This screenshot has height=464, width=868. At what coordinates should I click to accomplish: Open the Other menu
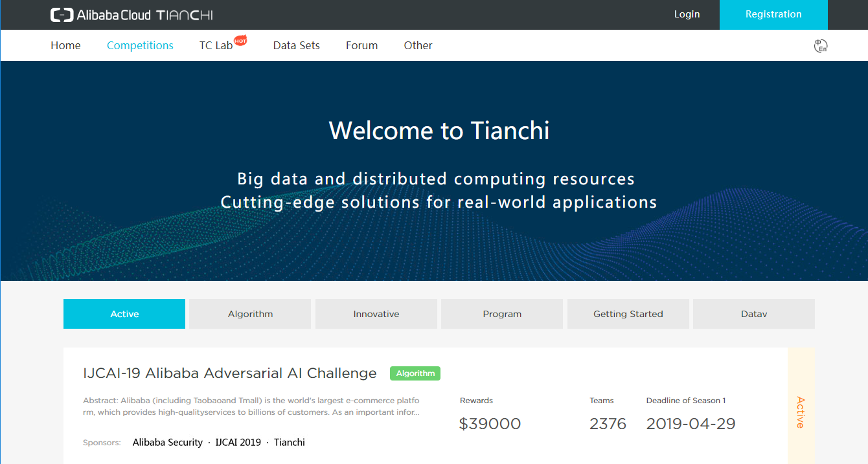(418, 45)
